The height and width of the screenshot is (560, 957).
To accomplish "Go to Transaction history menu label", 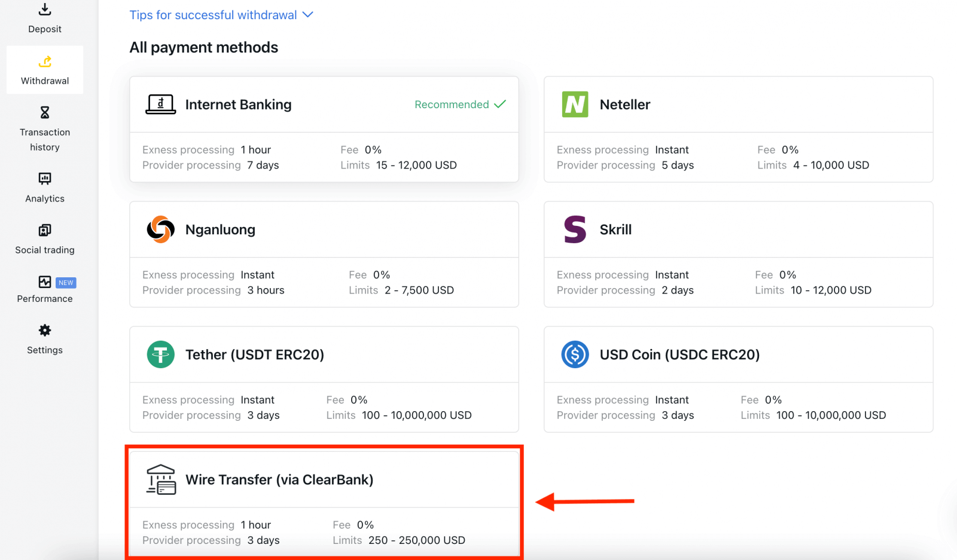I will coord(45,140).
